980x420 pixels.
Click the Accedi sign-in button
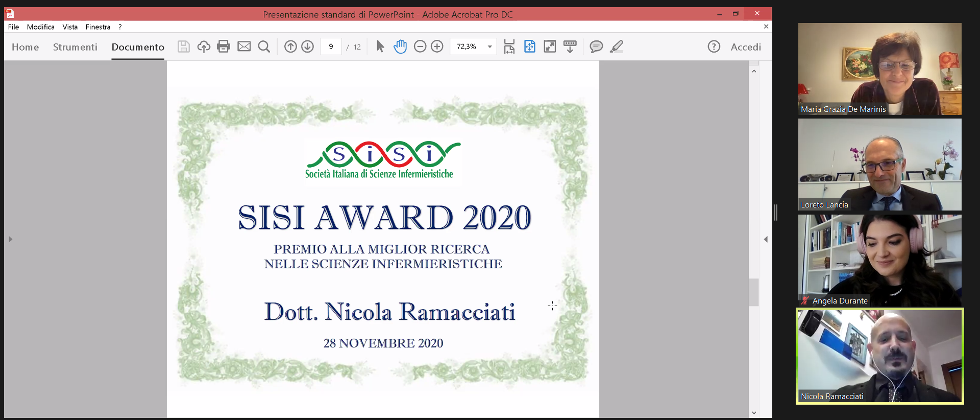[746, 47]
